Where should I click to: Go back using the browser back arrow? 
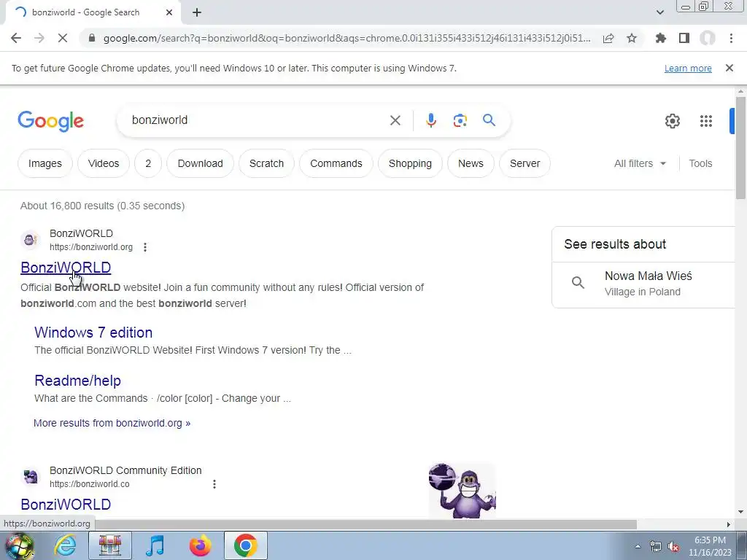click(16, 38)
